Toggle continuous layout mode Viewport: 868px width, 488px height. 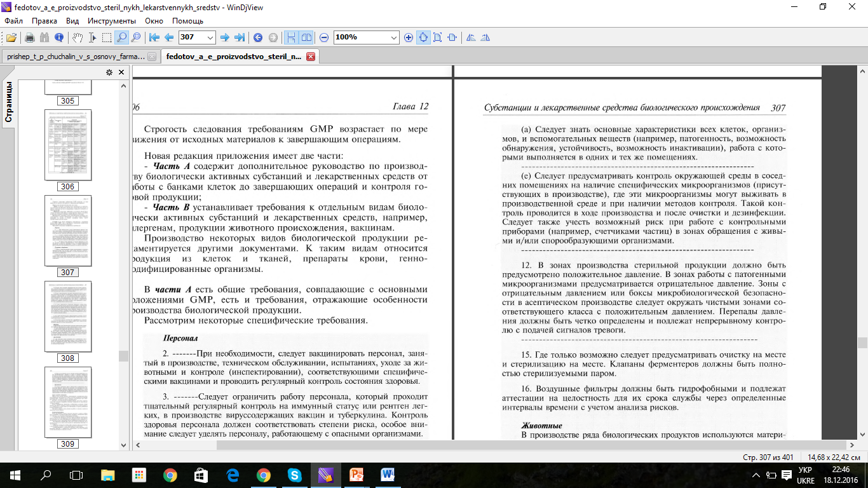click(292, 37)
